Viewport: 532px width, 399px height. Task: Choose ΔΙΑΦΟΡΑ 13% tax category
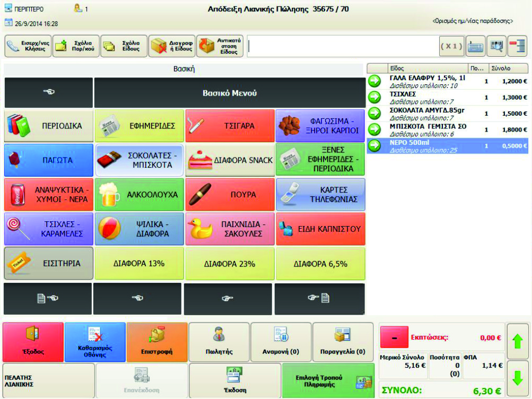(139, 264)
